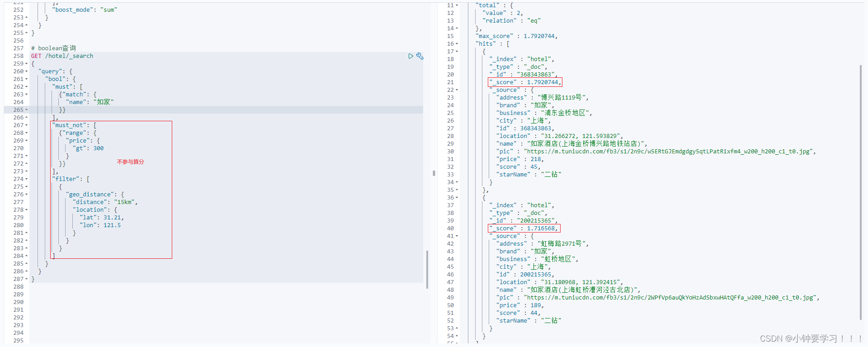The height and width of the screenshot is (347, 868).
Task: Click the "_id" : "368343863" line
Action: tap(523, 75)
